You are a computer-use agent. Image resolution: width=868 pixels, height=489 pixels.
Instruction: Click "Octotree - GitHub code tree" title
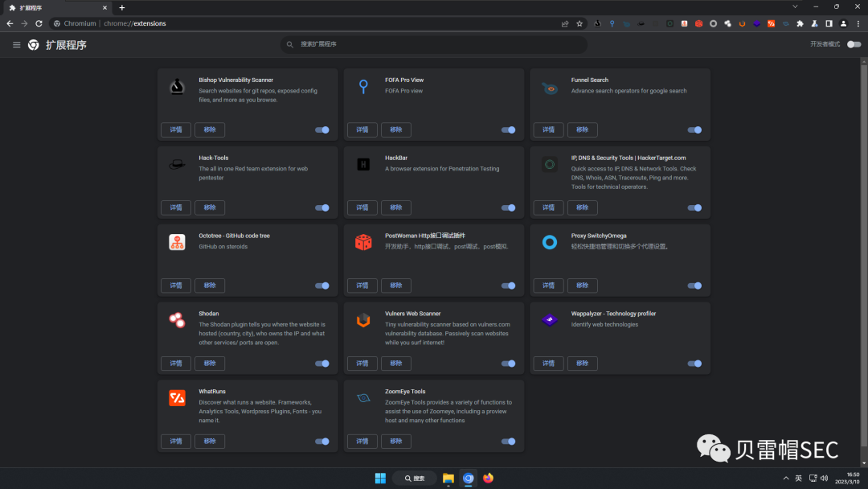point(234,236)
